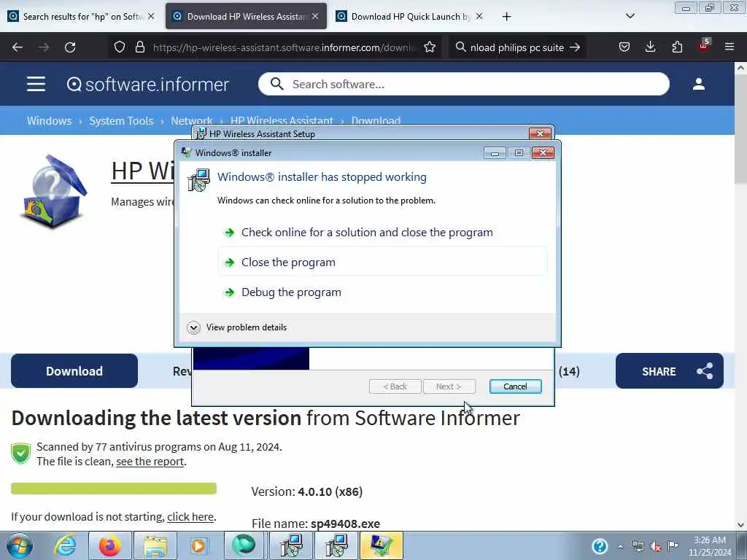Viewport: 747px width, 560px height.
Task: Open Action Center flag tray icon
Action: [x=673, y=546]
